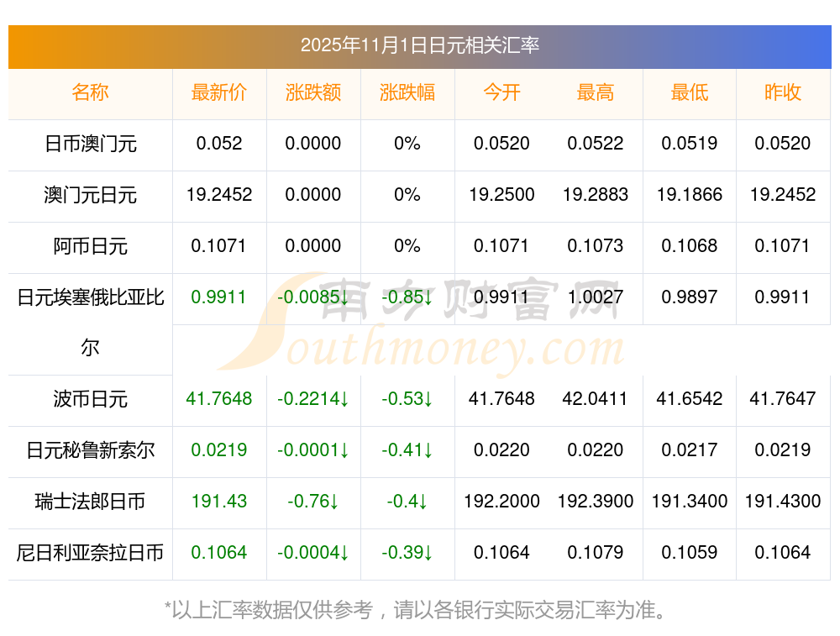840x636 pixels.
Task: Click the 最新价 column header
Action: click(219, 92)
